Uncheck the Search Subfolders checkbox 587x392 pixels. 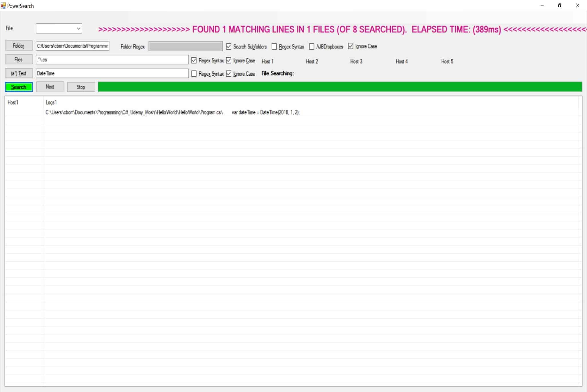[x=229, y=46]
